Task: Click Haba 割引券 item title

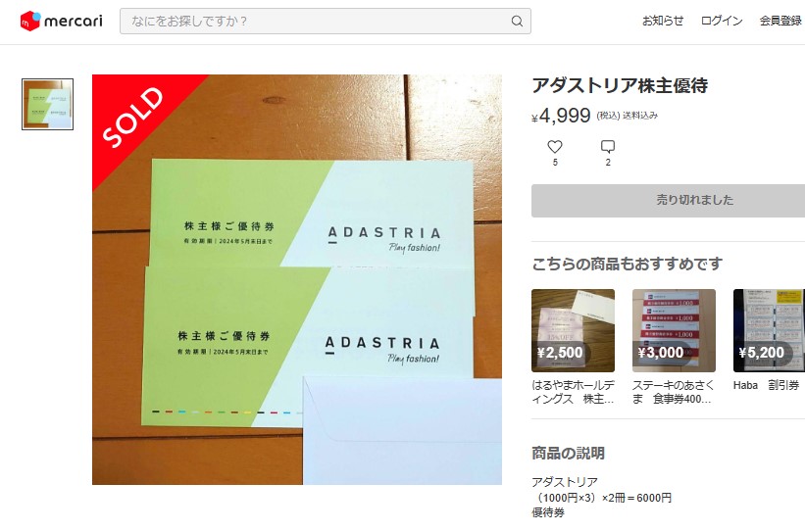Action: [766, 385]
